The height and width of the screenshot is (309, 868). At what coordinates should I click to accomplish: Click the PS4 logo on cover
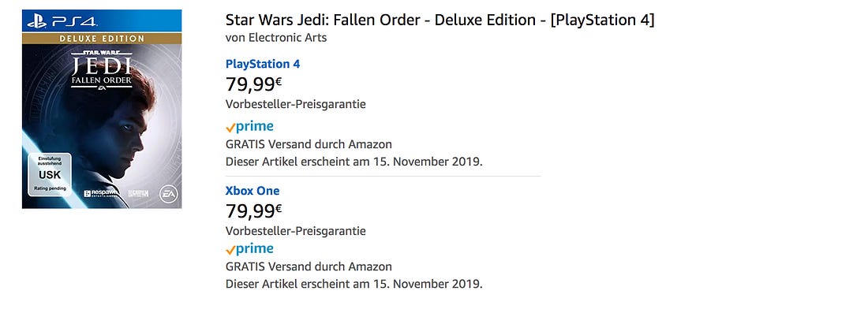[x=62, y=22]
